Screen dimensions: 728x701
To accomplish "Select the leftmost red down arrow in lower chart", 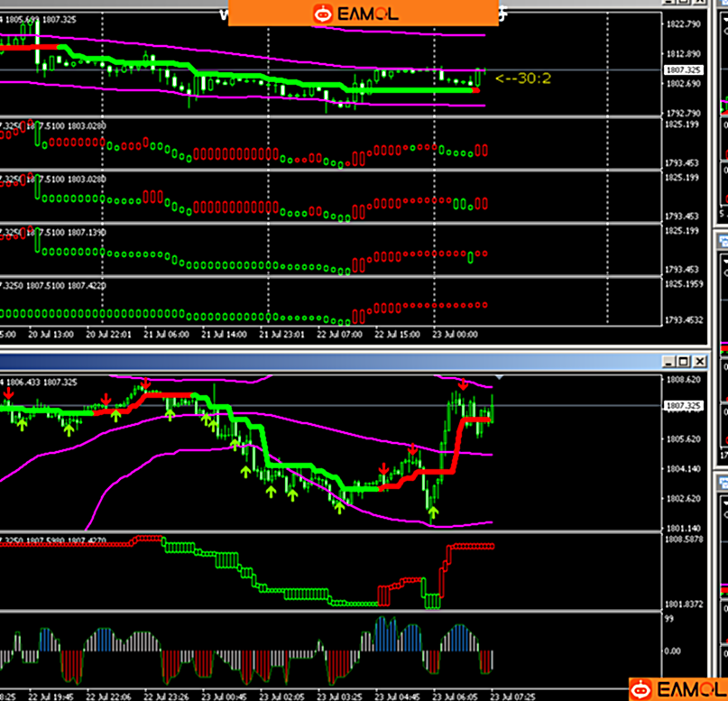I will (8, 394).
